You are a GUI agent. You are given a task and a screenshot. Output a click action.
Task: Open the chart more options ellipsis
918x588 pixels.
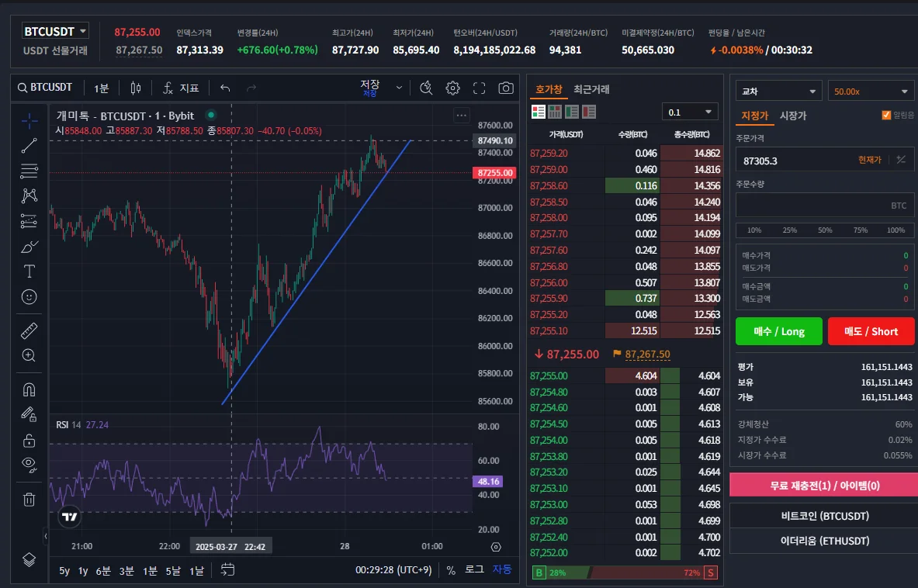(462, 116)
